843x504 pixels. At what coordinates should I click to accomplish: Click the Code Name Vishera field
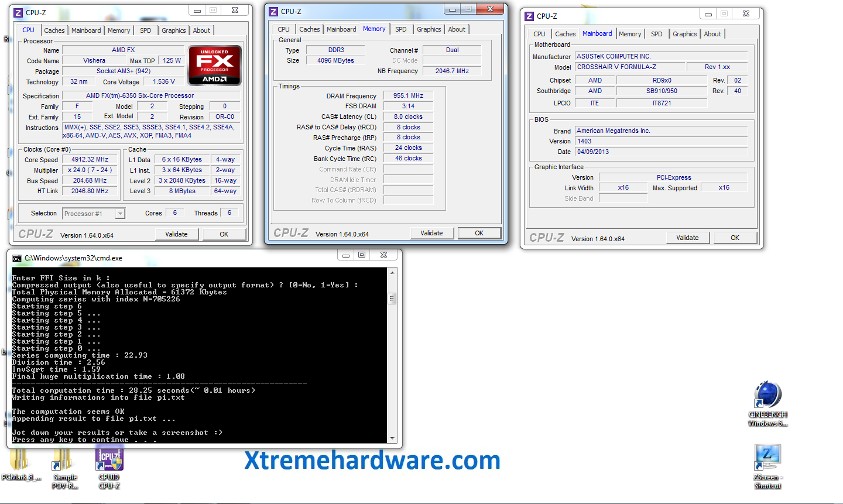[94, 60]
